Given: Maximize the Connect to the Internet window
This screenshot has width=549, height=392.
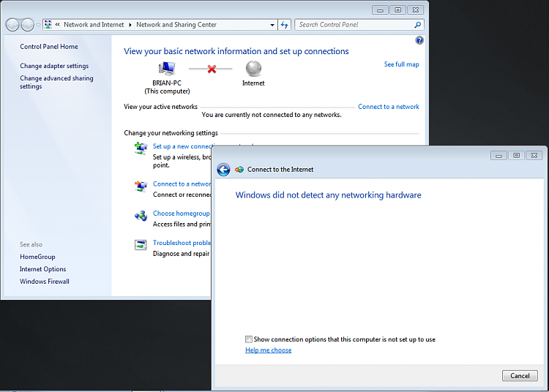Looking at the screenshot, I should pos(516,156).
